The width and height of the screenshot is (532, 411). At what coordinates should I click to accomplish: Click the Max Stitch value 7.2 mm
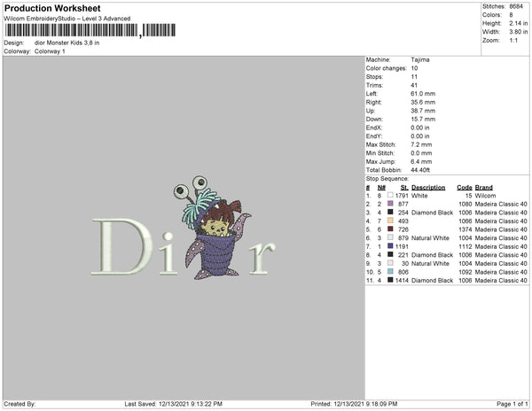(x=421, y=144)
